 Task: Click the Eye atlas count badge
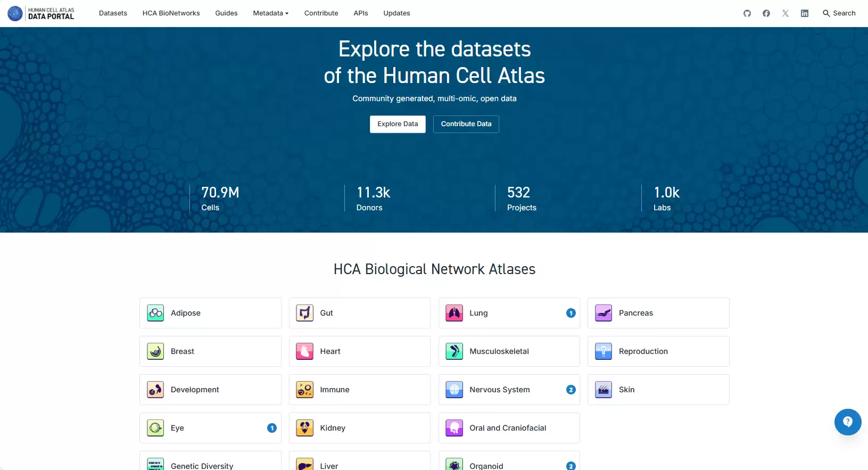272,428
